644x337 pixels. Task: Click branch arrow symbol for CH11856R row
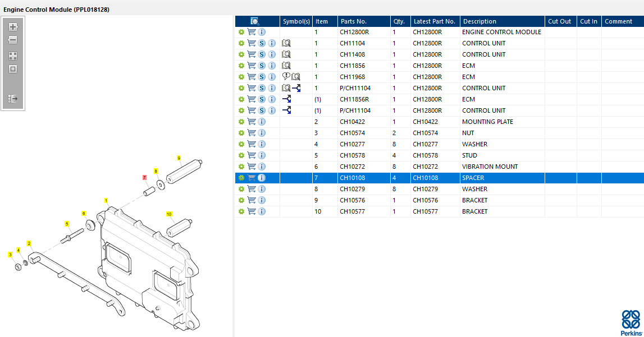pos(287,99)
